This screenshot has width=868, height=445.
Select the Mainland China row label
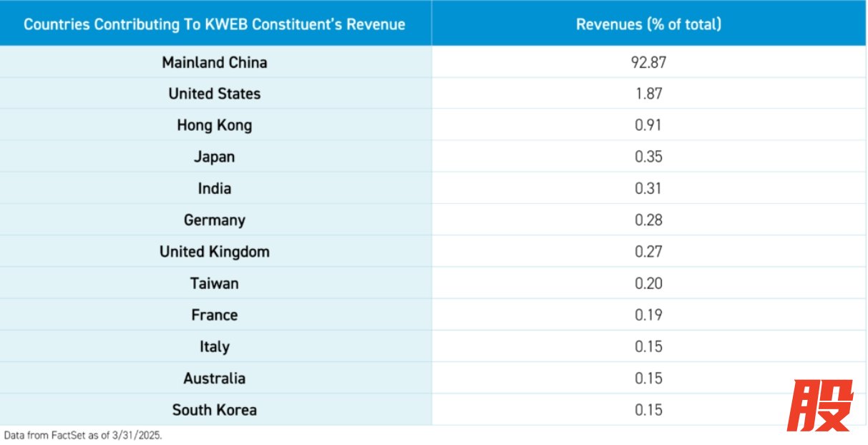pos(215,62)
